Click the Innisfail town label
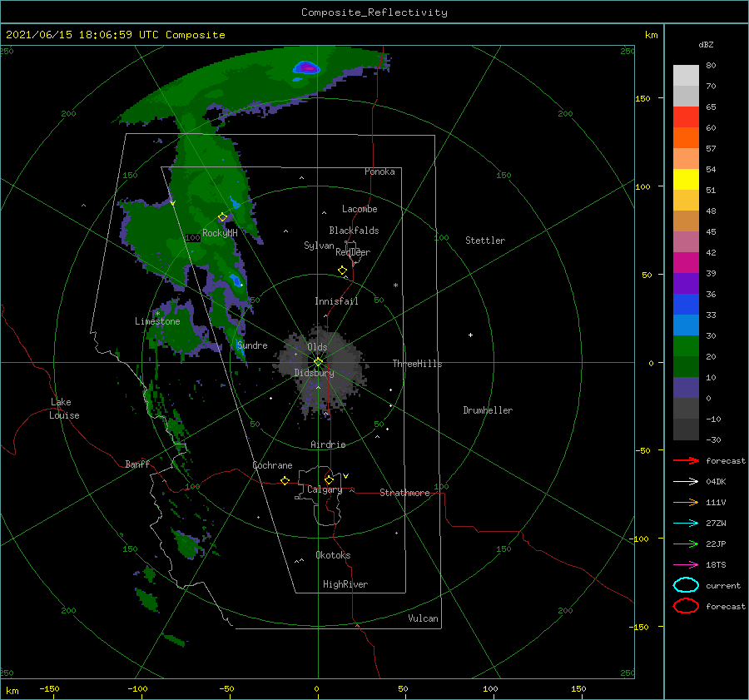This screenshot has height=700, width=749. click(x=336, y=301)
